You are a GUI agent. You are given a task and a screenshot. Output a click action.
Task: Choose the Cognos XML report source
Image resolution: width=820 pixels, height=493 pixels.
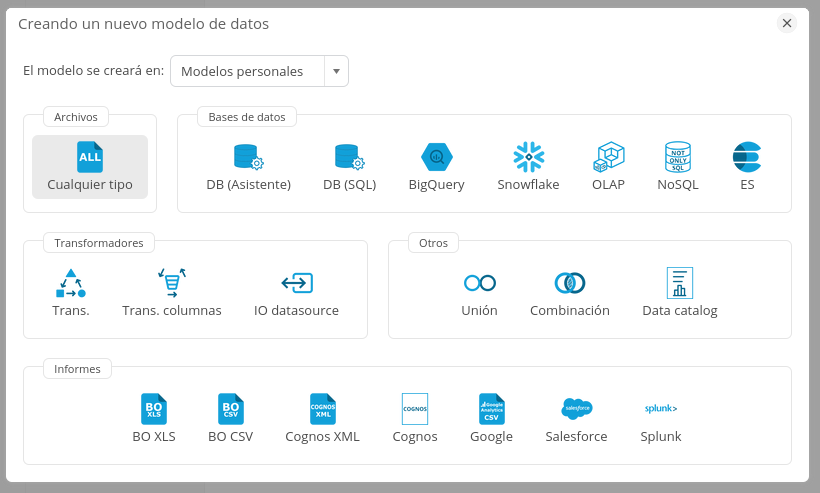tap(322, 410)
